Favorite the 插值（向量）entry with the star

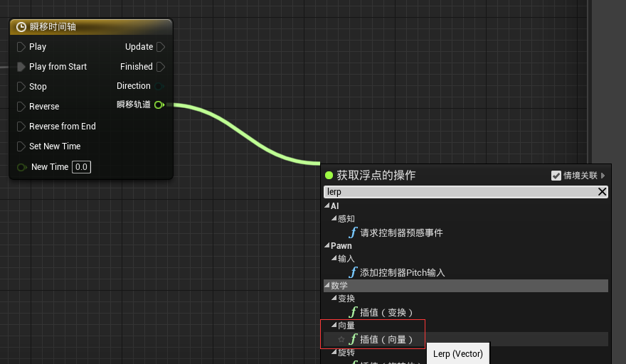341,340
